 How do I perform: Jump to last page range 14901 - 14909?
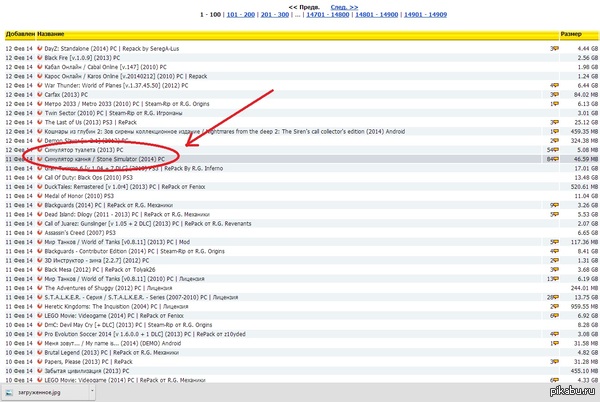coord(426,15)
